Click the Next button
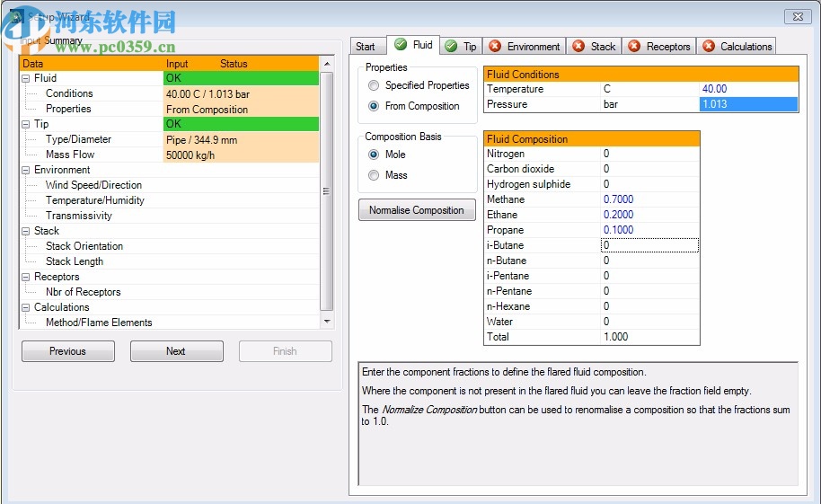The image size is (821, 504). 176,351
